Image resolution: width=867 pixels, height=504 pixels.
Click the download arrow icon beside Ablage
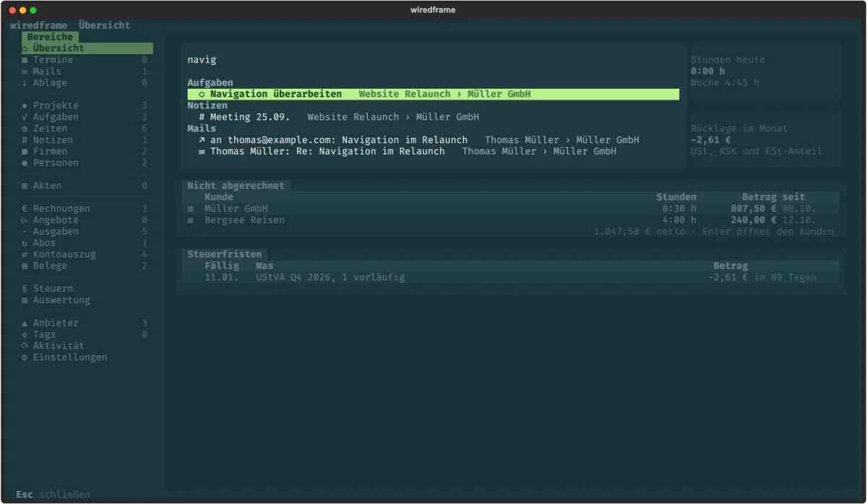25,83
